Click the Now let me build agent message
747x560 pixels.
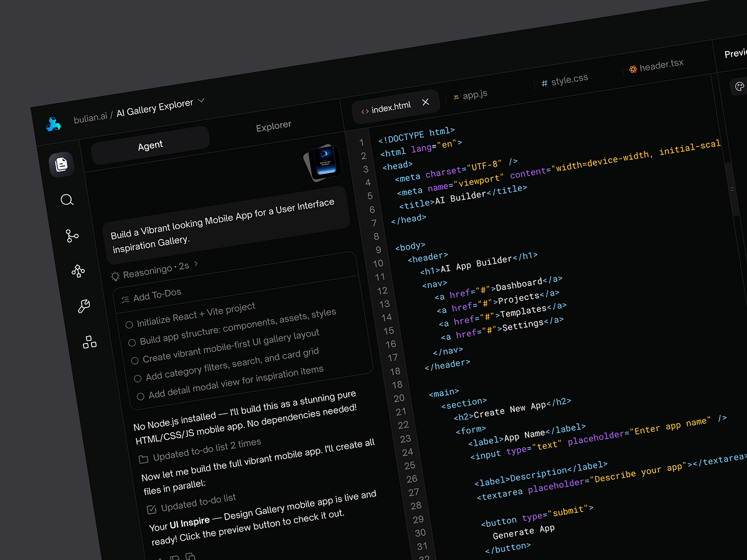[260, 467]
